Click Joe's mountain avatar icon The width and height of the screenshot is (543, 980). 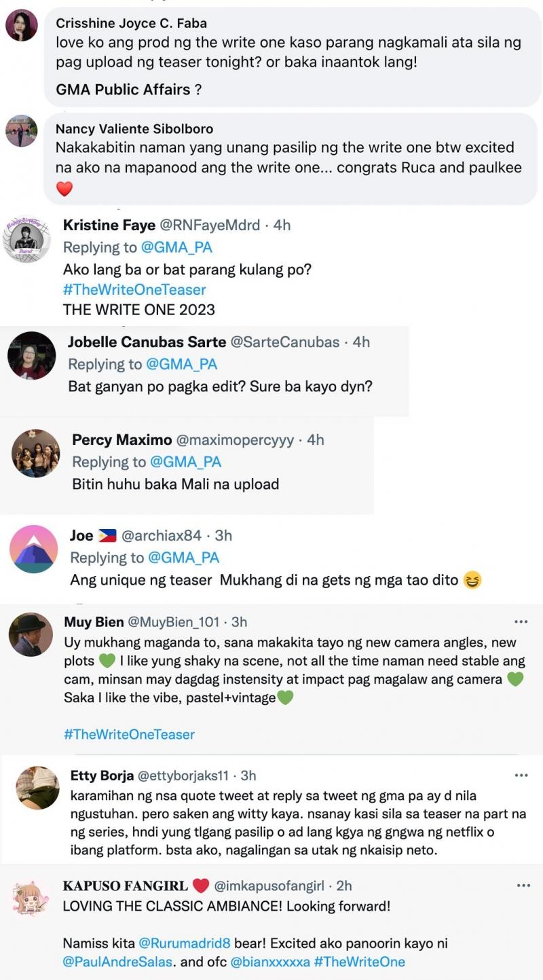[x=34, y=549]
